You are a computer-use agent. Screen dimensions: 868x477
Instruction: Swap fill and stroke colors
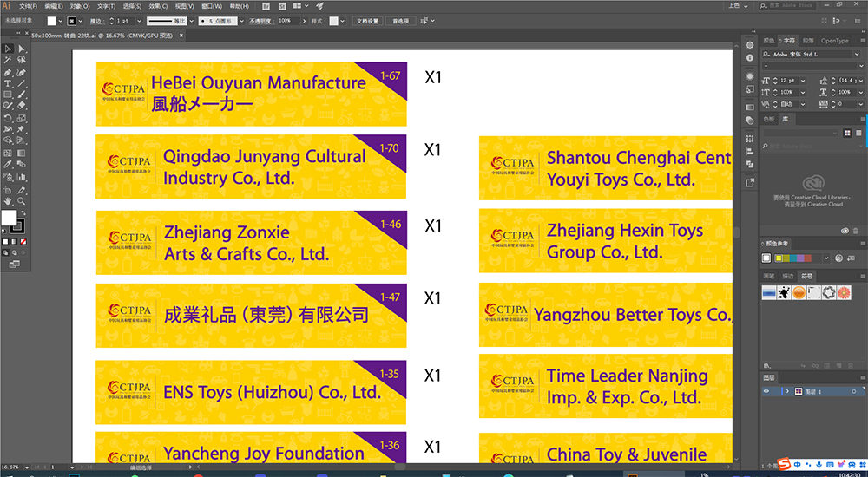point(23,213)
